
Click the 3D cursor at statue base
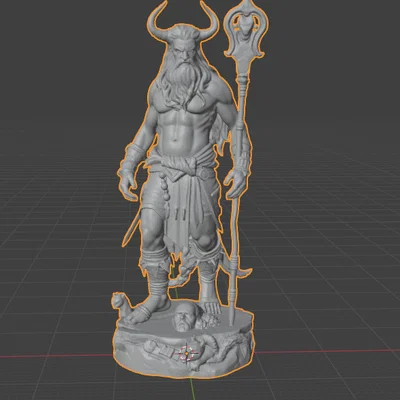[x=187, y=353]
